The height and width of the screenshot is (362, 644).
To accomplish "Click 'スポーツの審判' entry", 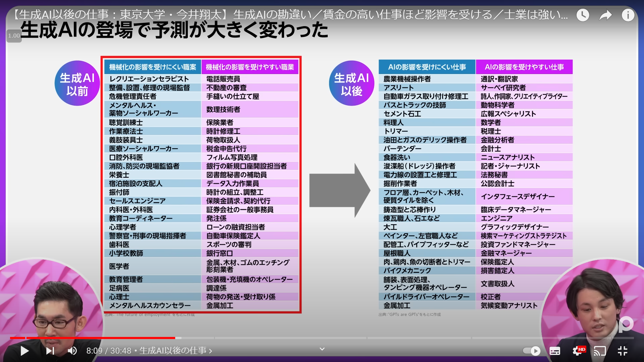I will point(229,244).
